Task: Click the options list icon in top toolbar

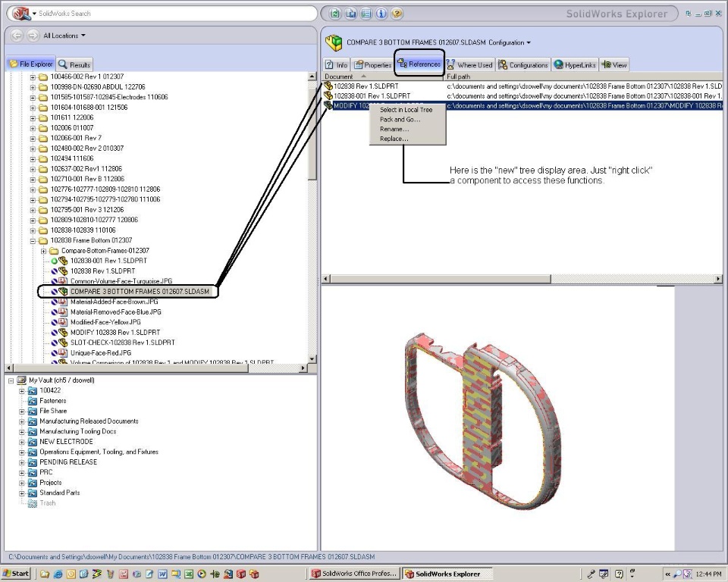Action: 366,14
